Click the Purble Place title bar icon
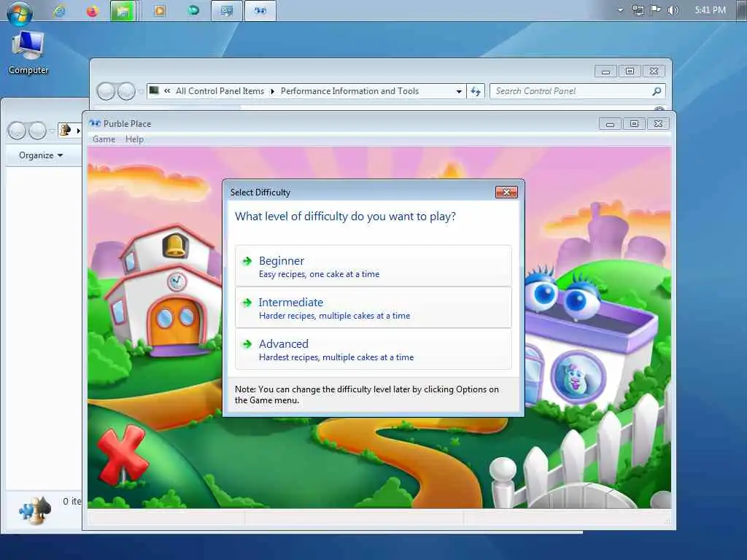 coord(95,123)
